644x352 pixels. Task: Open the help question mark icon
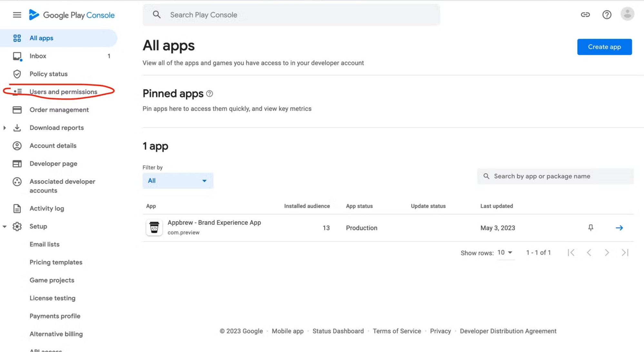(x=607, y=15)
